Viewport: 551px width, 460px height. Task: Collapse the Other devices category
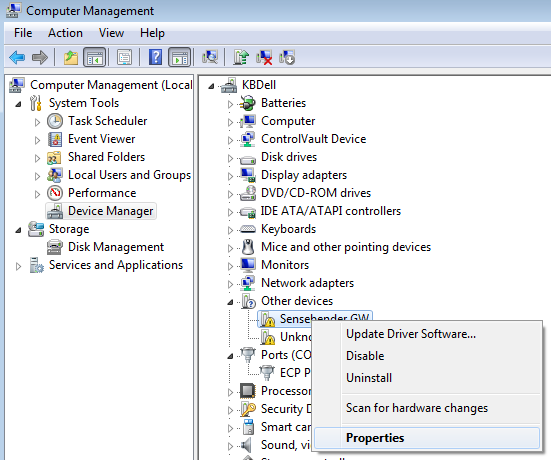[x=230, y=302]
